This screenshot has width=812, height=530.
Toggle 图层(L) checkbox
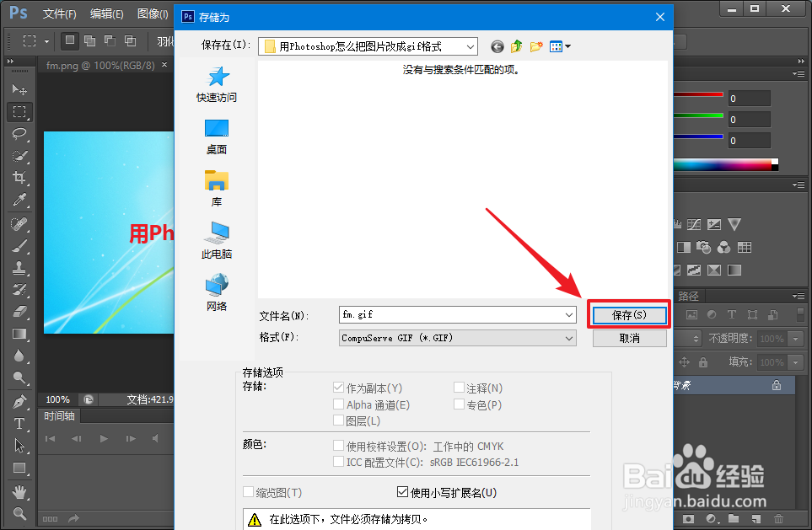(x=339, y=420)
